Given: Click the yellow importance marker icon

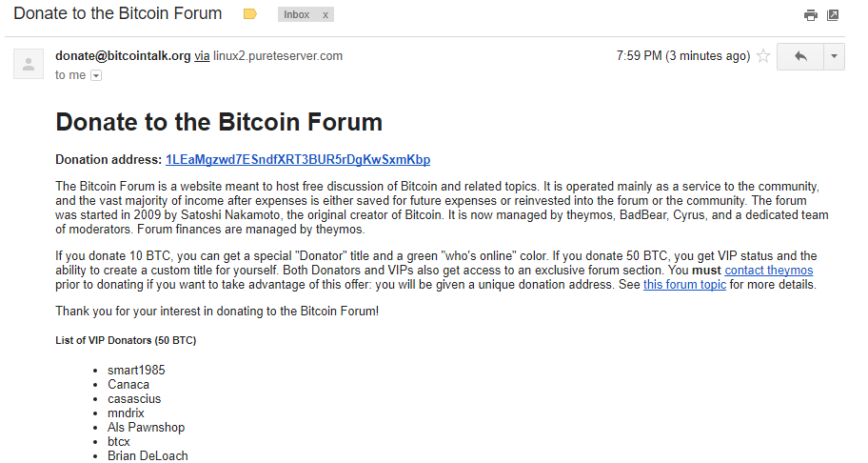Looking at the screenshot, I should pos(250,14).
